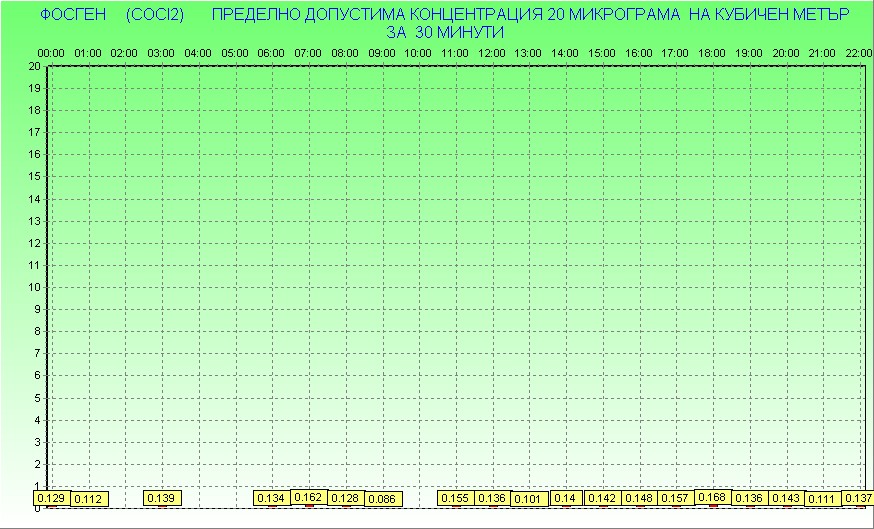Select the 07:00 time axis label
The height and width of the screenshot is (529, 874).
click(x=308, y=53)
